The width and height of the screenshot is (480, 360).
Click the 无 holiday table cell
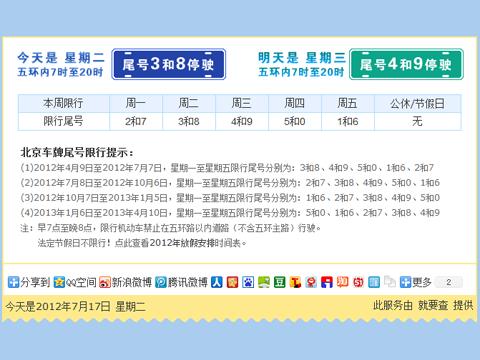click(x=418, y=121)
